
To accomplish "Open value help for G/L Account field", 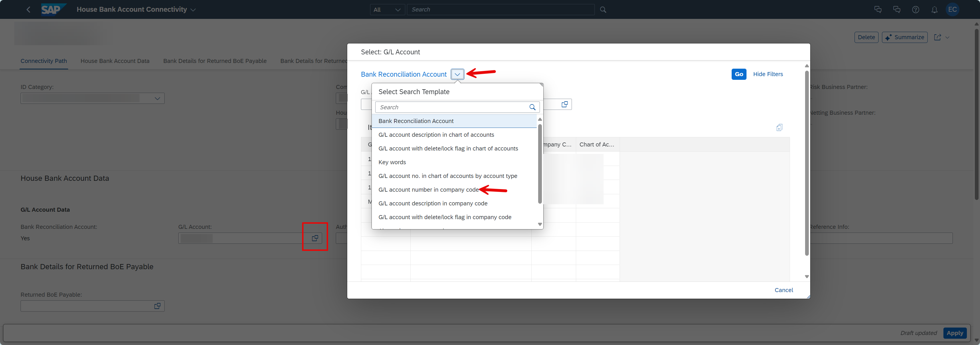I will [315, 238].
